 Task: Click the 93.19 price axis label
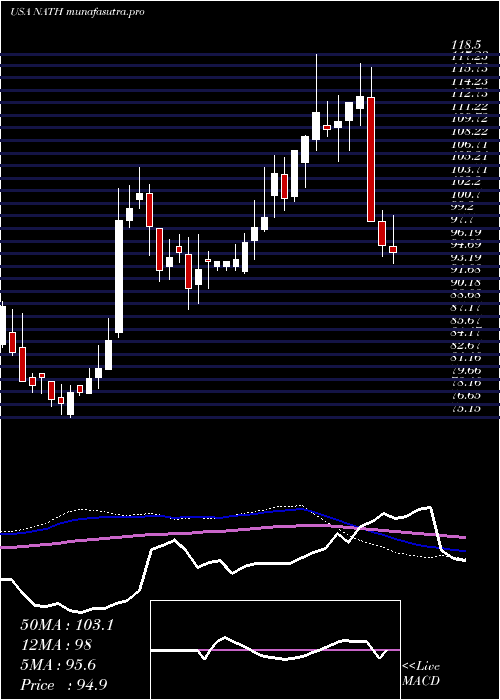(x=466, y=257)
